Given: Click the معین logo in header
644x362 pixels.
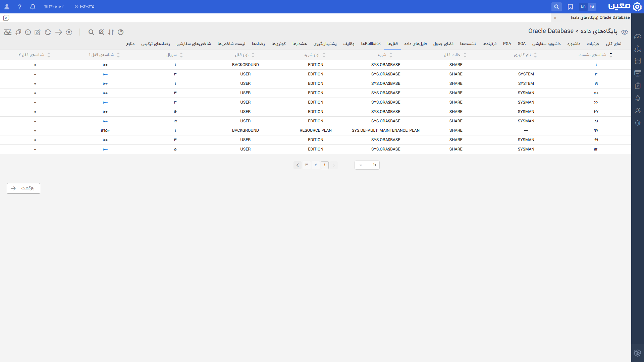Looking at the screenshot, I should 625,7.
